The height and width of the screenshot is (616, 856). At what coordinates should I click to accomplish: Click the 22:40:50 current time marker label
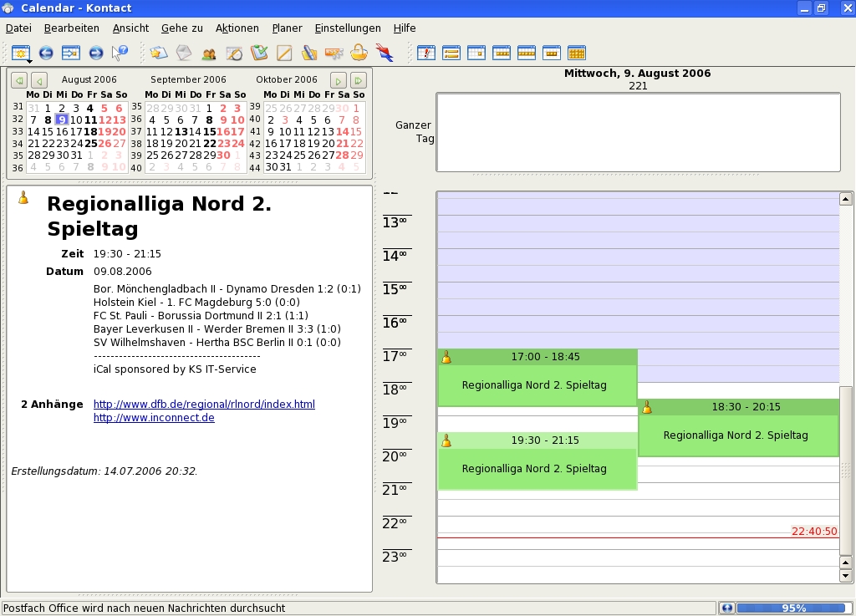click(x=814, y=531)
